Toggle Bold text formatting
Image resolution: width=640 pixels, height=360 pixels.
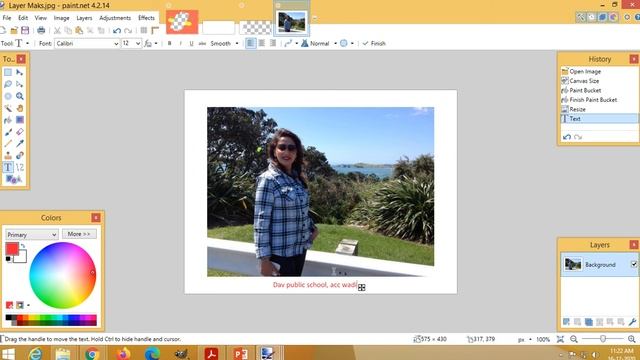(169, 43)
